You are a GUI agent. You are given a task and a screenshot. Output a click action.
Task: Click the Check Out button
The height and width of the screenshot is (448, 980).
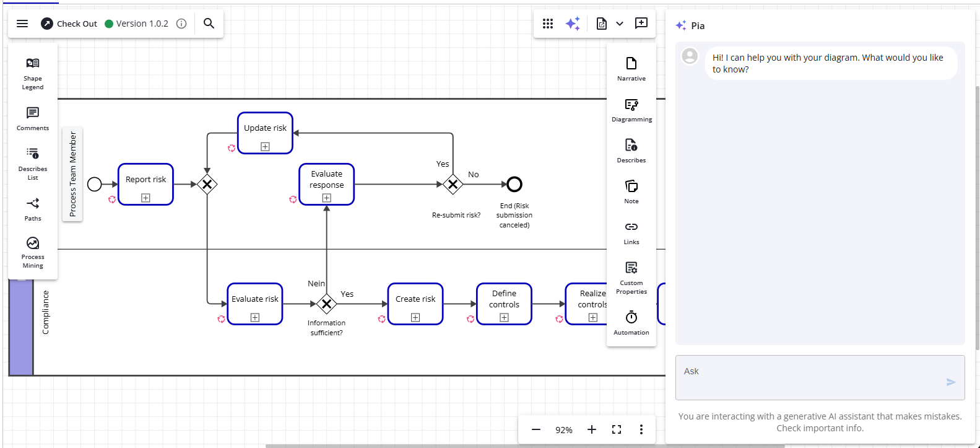(69, 24)
